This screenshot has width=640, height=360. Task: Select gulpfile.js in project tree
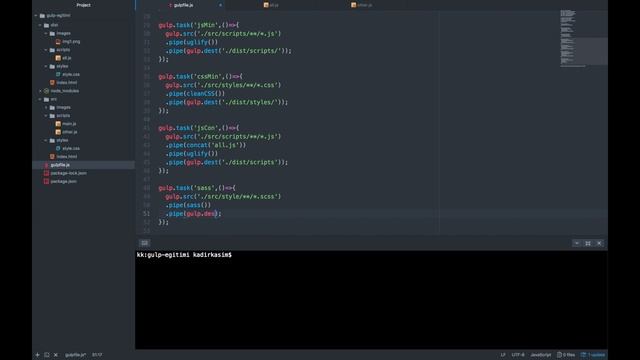coord(60,165)
